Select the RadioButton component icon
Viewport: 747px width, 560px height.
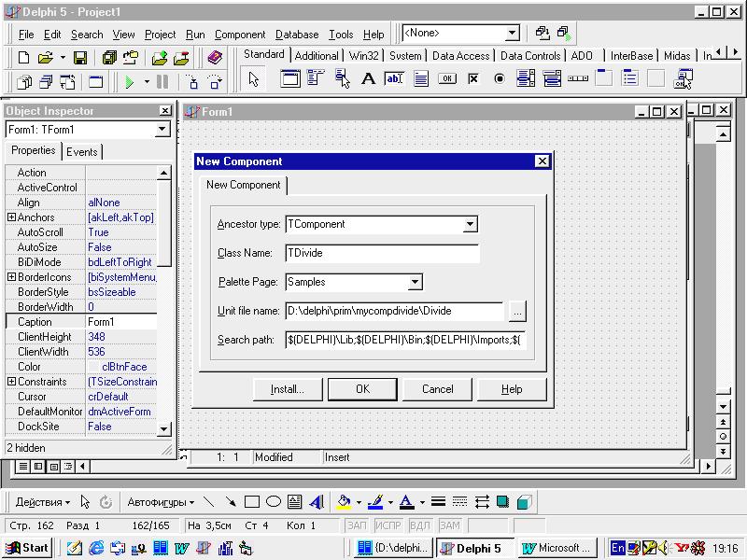pos(500,78)
